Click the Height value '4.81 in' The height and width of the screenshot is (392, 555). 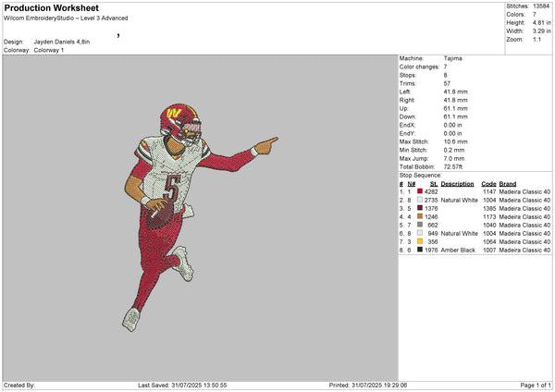pyautogui.click(x=541, y=22)
